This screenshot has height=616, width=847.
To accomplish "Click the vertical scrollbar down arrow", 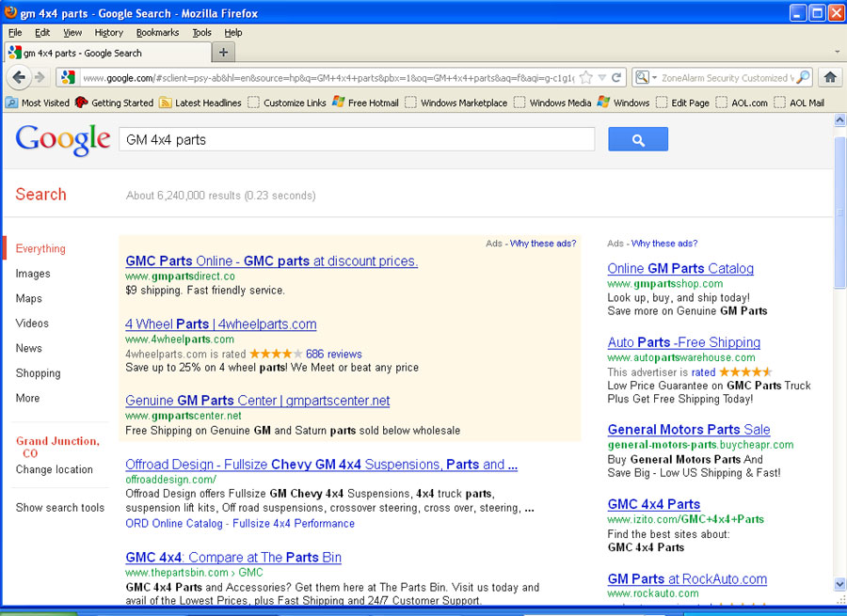I will click(x=839, y=584).
